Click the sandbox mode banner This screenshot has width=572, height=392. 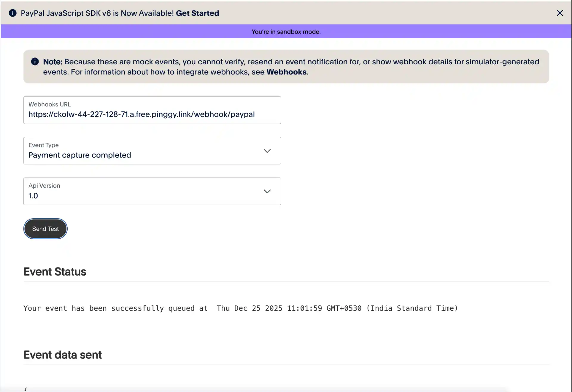tap(286, 31)
